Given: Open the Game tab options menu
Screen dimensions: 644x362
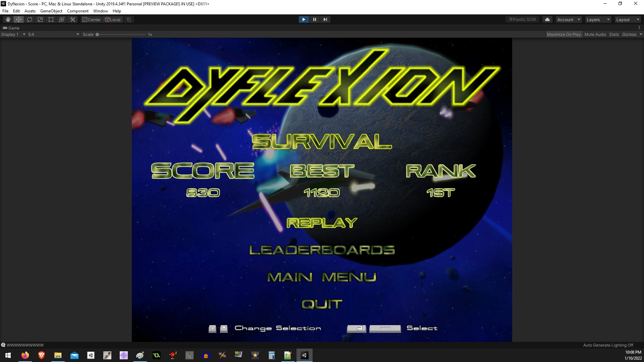Looking at the screenshot, I should click(639, 28).
